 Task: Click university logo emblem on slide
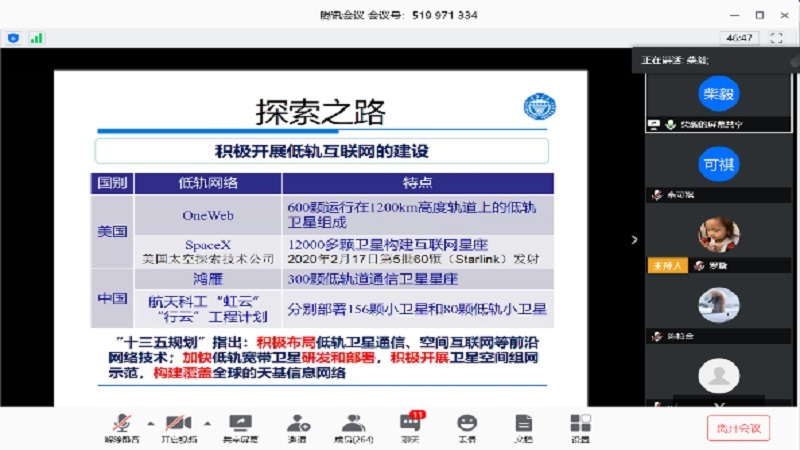(x=540, y=107)
